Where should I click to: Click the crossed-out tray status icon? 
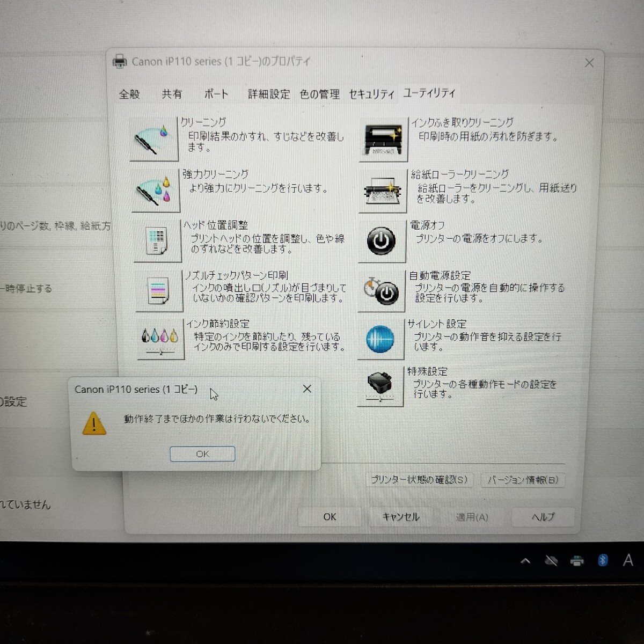pos(551,561)
